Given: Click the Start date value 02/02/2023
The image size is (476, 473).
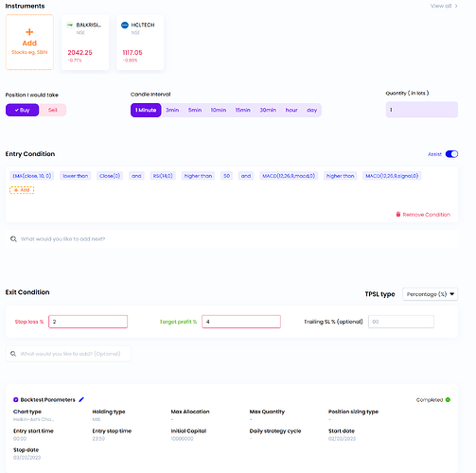Looking at the screenshot, I should 342,439.
